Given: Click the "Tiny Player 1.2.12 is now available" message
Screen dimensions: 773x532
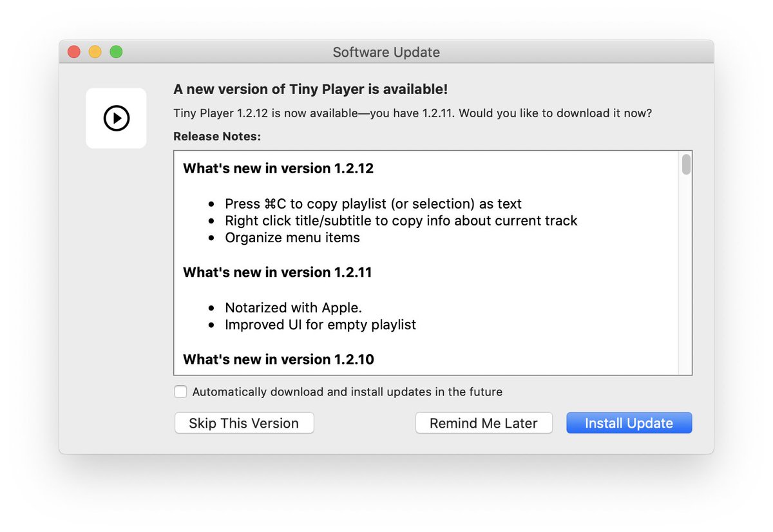Looking at the screenshot, I should [x=413, y=113].
